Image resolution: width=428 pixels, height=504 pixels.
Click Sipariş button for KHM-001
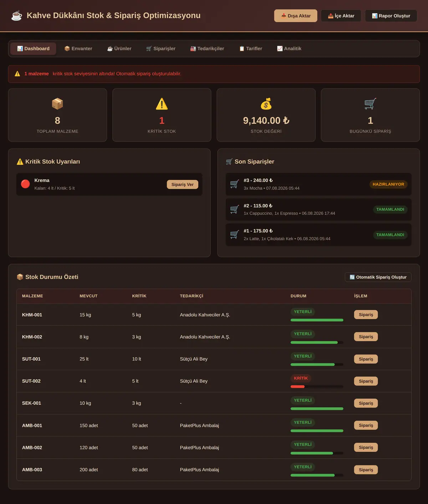pos(366,315)
